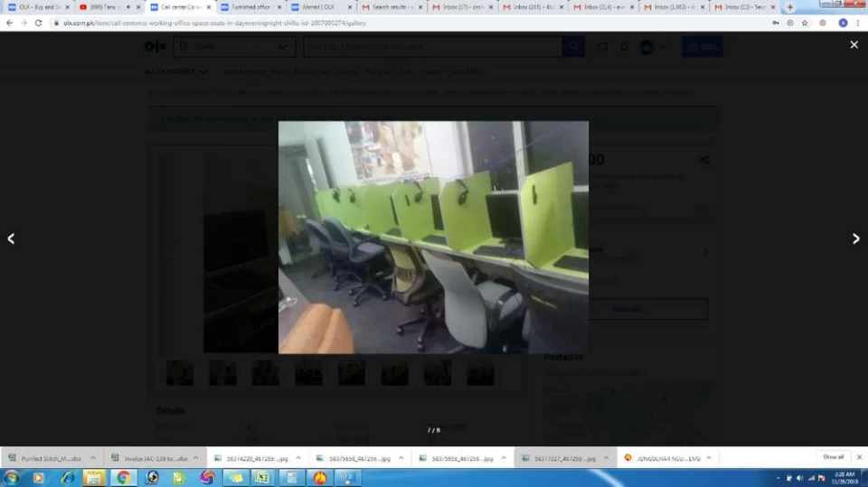Open Excel from the taskbar

coord(262,478)
